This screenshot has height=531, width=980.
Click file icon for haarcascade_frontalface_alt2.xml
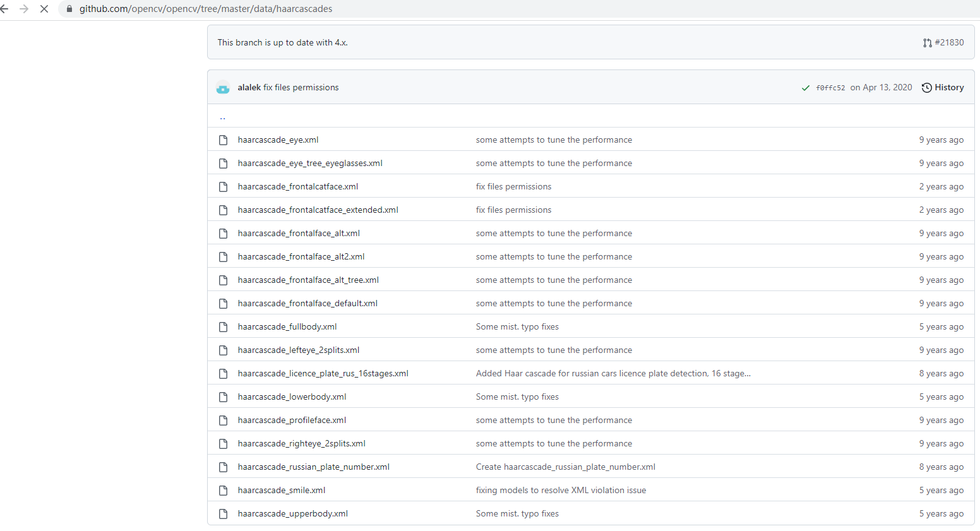point(223,257)
